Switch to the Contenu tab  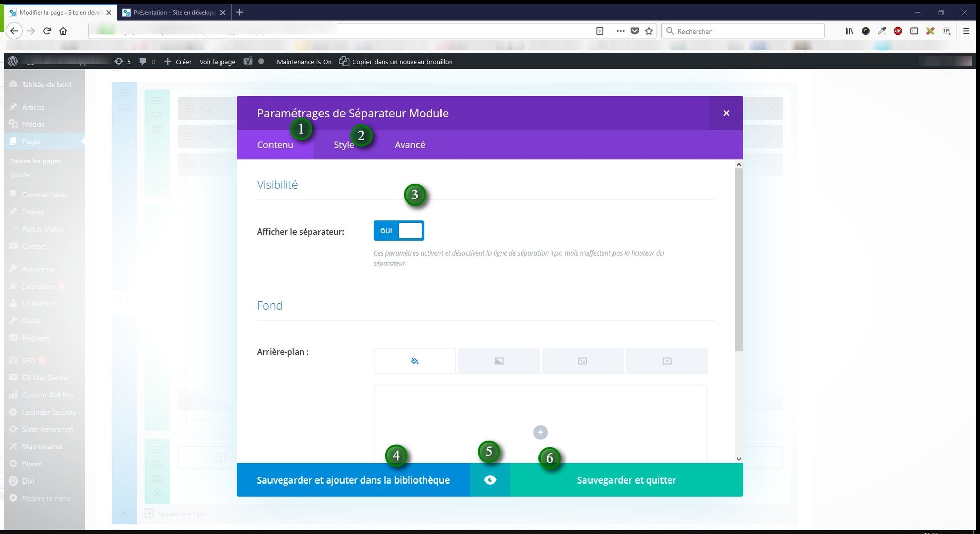(x=275, y=145)
